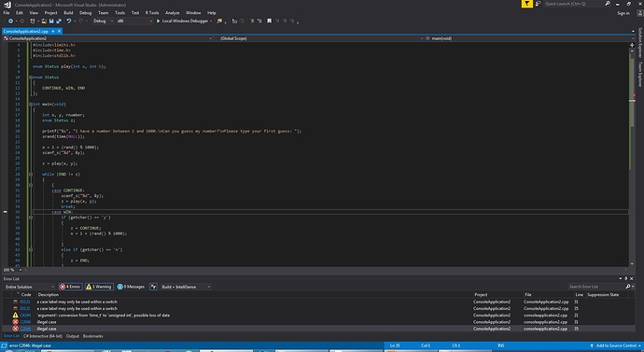This screenshot has height=352, width=644.
Task: Toggle the 1 Warning filter
Action: click(x=99, y=287)
